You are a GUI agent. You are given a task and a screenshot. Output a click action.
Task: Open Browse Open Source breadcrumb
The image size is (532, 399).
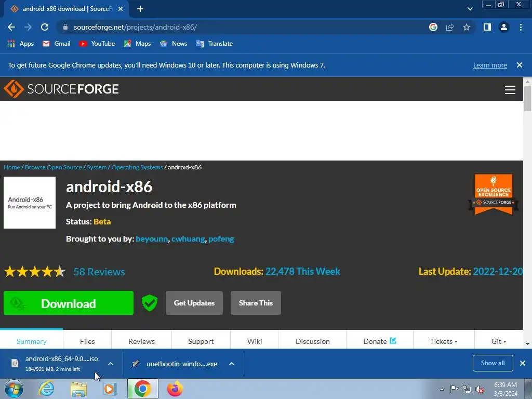pos(54,167)
